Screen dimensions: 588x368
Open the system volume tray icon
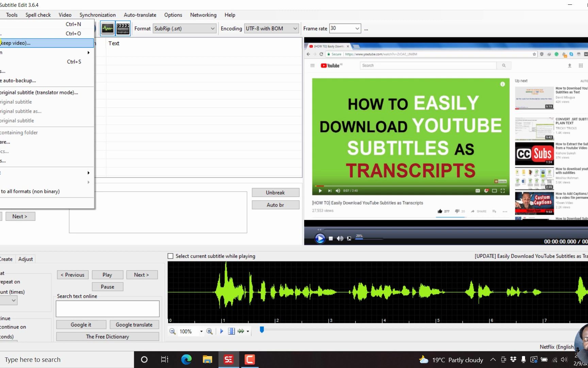pyautogui.click(x=564, y=359)
